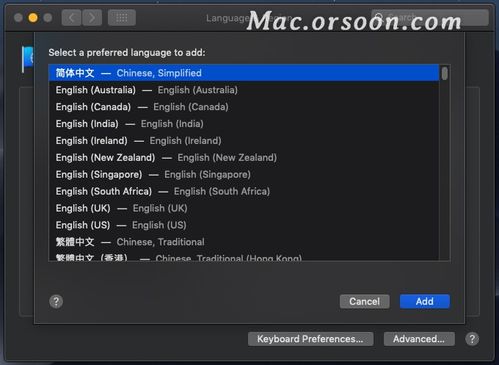Screen dimensions: 499x365
Task: Choose English (Canada) from the list
Action: (x=244, y=107)
